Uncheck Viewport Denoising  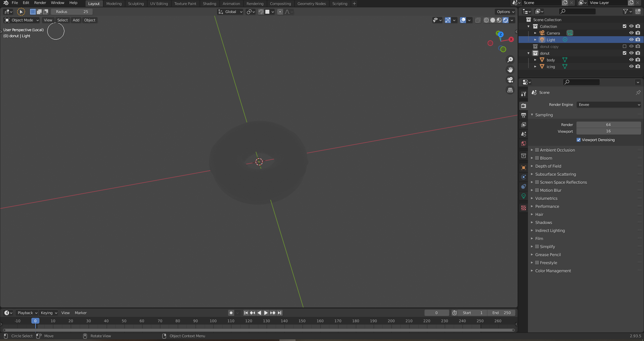point(579,140)
